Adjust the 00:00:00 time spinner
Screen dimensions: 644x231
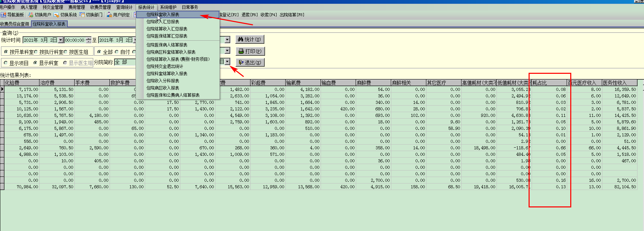tap(89, 40)
